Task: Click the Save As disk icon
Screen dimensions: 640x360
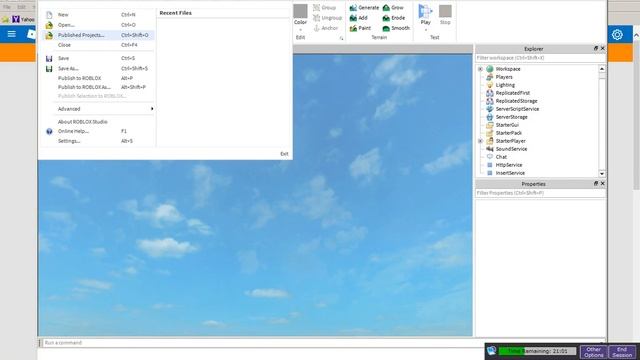Action: pos(49,69)
